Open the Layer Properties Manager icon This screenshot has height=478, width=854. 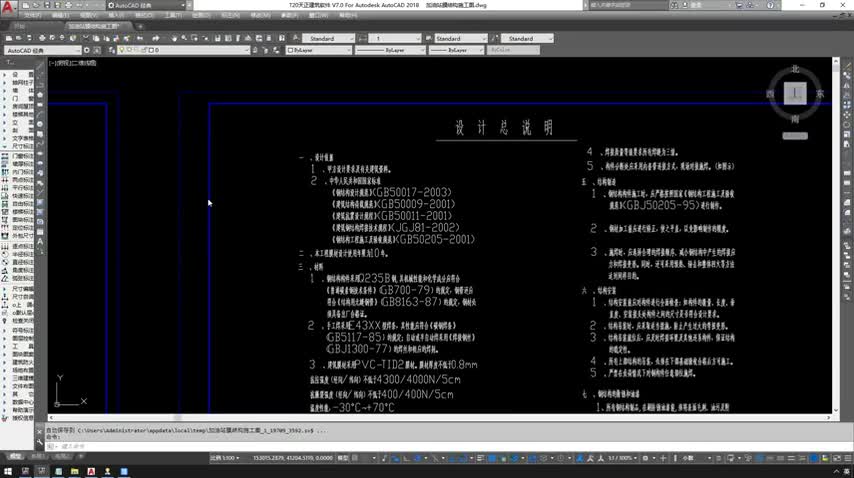click(112, 50)
